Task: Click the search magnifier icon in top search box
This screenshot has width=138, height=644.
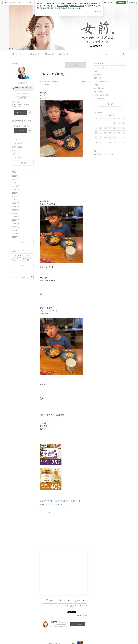Action: 123,54
